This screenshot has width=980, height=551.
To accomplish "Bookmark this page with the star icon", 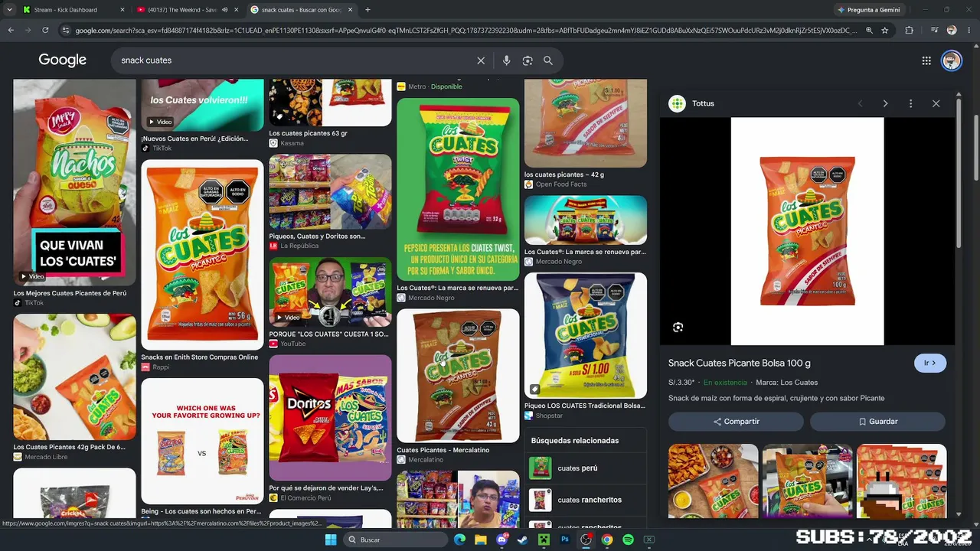I will (885, 30).
